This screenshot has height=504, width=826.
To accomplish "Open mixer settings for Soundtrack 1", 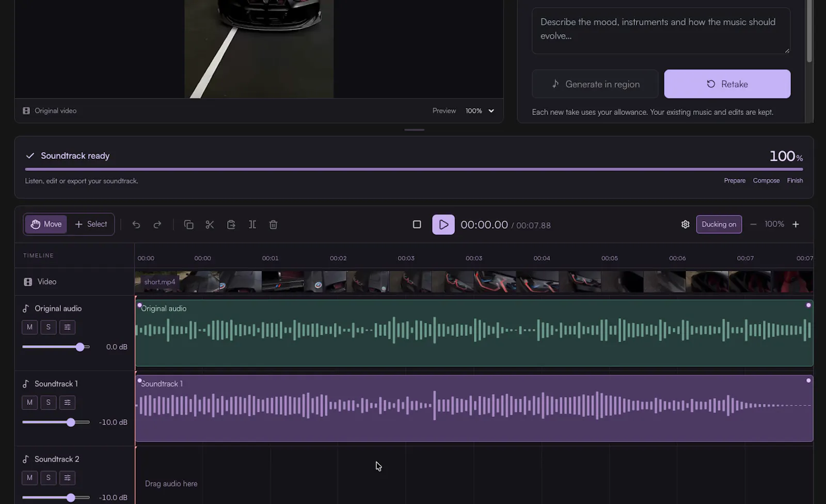I will tap(67, 402).
